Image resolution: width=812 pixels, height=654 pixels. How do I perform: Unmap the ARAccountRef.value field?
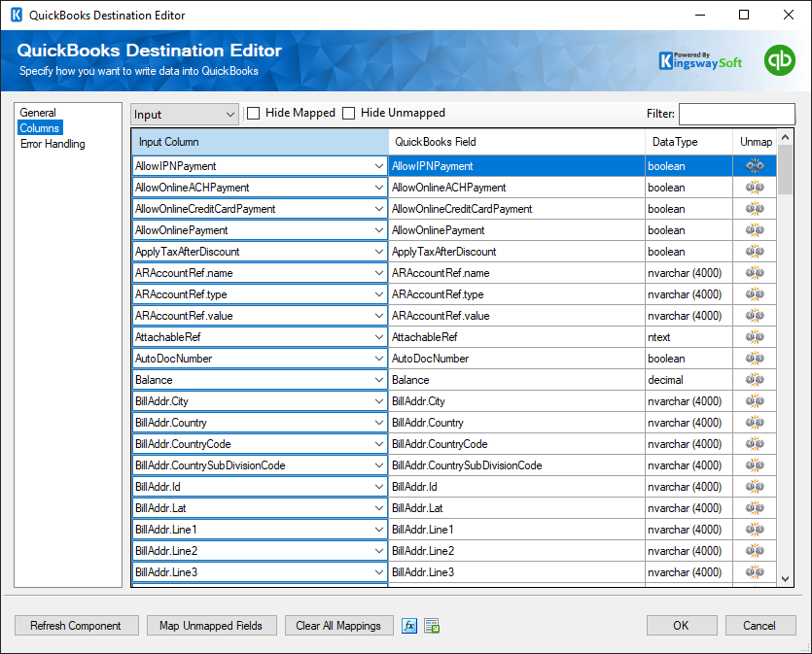click(755, 315)
